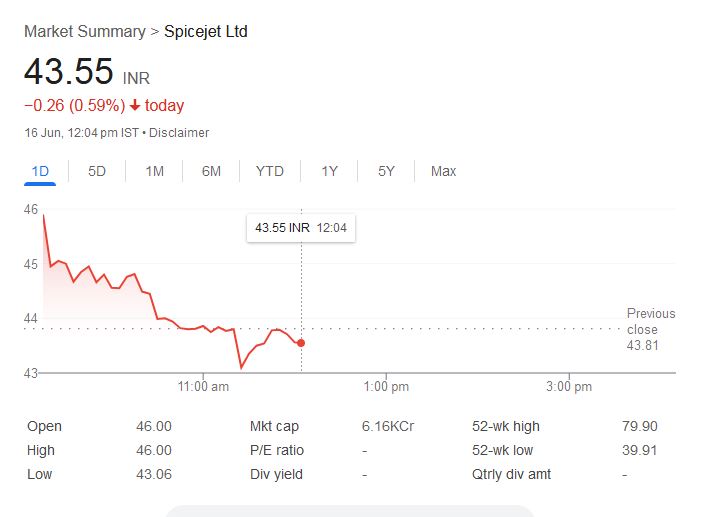
Task: Click the red price point marker on chart
Action: point(301,343)
